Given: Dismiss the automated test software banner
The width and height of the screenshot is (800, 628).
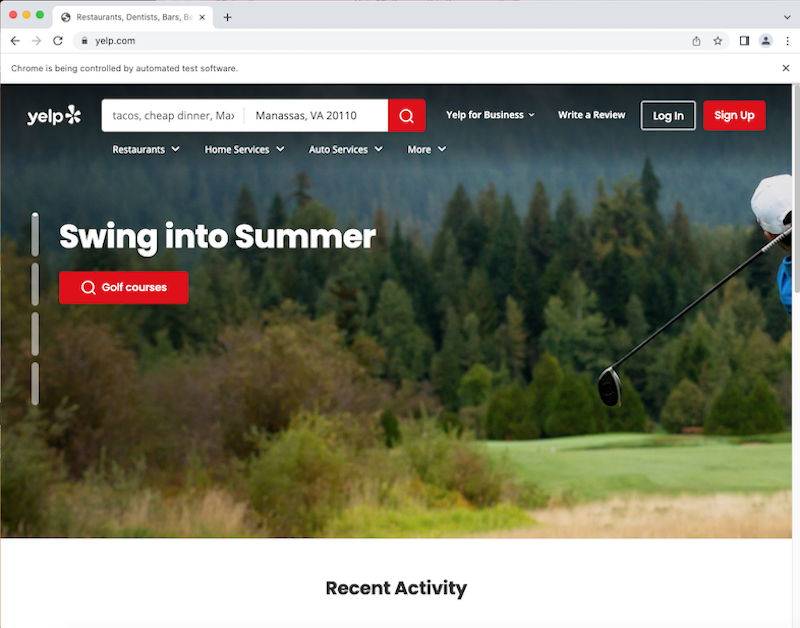Looking at the screenshot, I should (786, 68).
